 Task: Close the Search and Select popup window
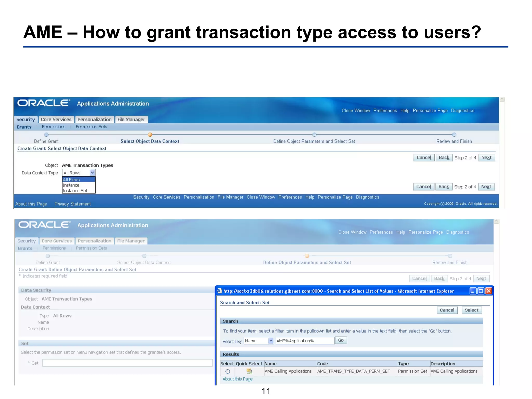point(489,291)
